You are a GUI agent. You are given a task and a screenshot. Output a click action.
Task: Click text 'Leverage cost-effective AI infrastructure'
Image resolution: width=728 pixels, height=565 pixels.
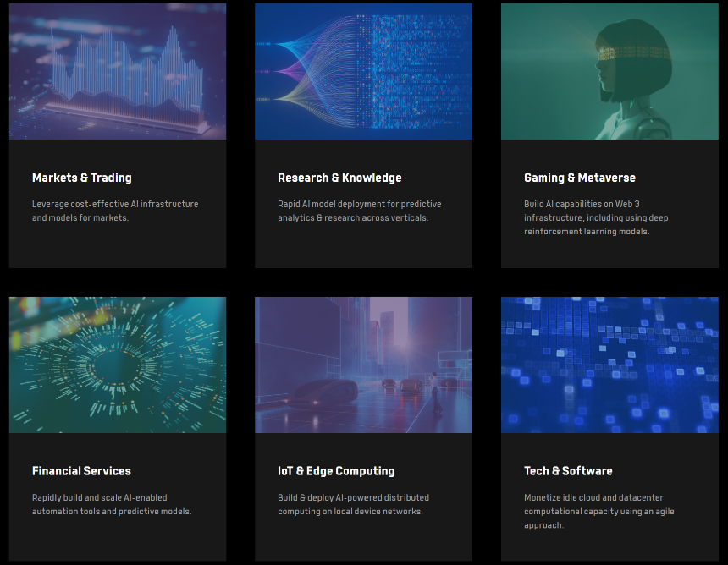pyautogui.click(x=115, y=204)
